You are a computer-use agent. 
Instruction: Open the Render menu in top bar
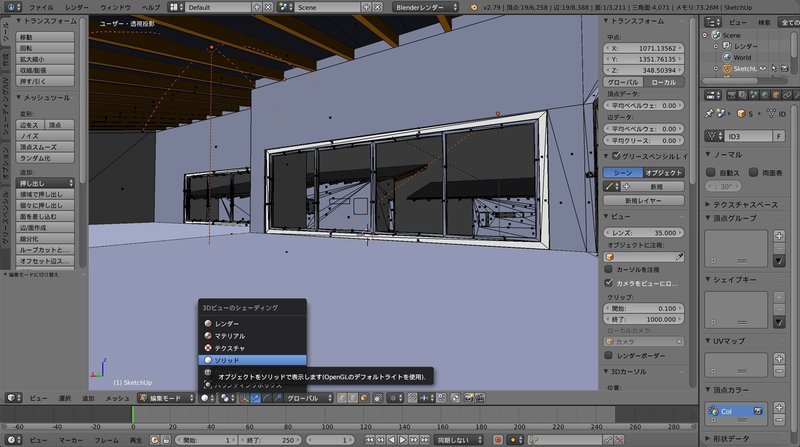[77, 7]
